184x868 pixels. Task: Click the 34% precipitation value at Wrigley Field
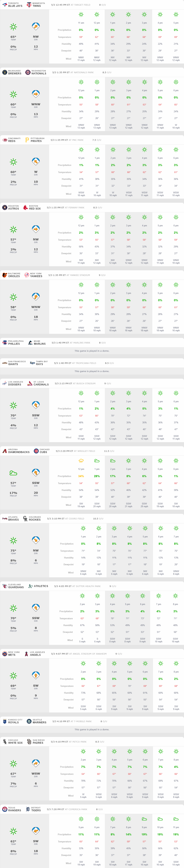point(81,476)
